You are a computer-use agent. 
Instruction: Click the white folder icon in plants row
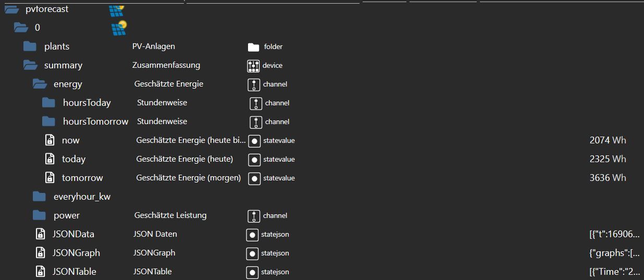[253, 47]
